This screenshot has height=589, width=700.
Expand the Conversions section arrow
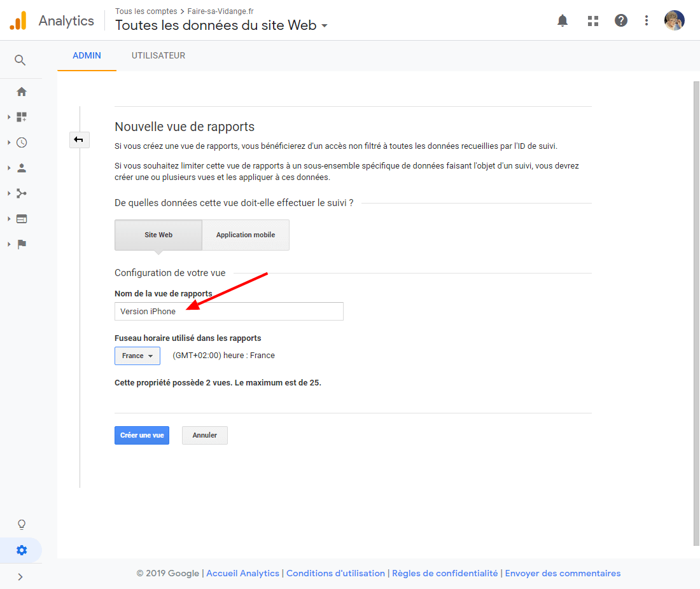9,244
